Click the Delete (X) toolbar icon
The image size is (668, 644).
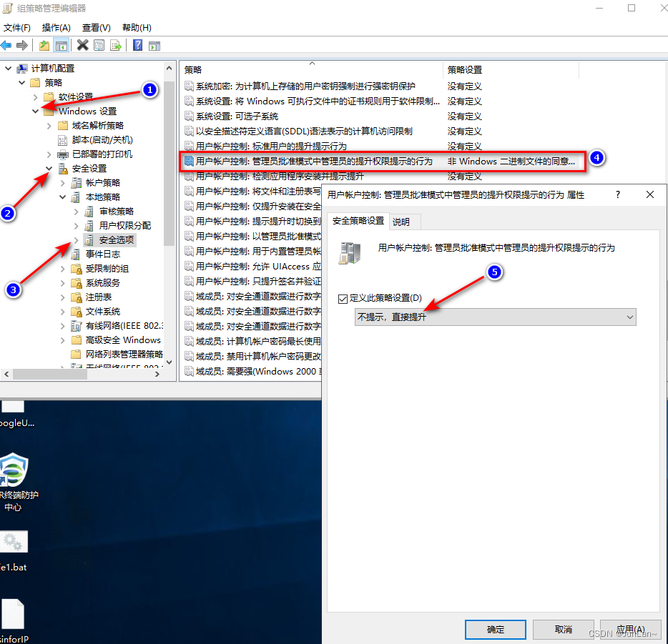click(83, 45)
